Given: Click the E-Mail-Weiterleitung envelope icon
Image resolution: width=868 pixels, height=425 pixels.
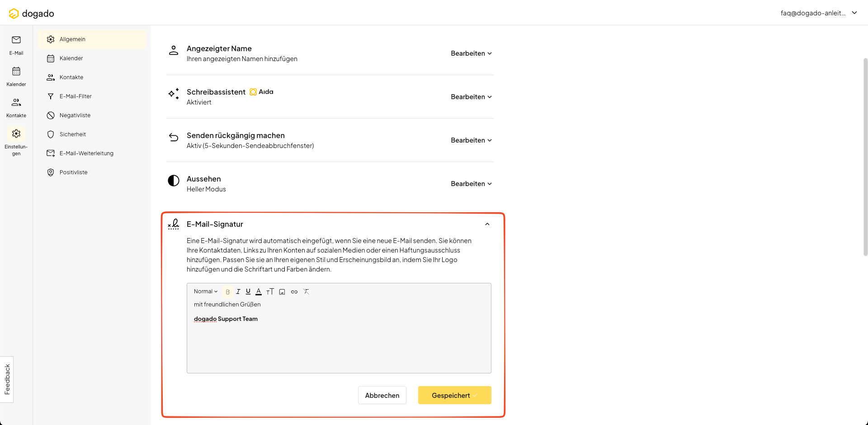Looking at the screenshot, I should tap(51, 153).
